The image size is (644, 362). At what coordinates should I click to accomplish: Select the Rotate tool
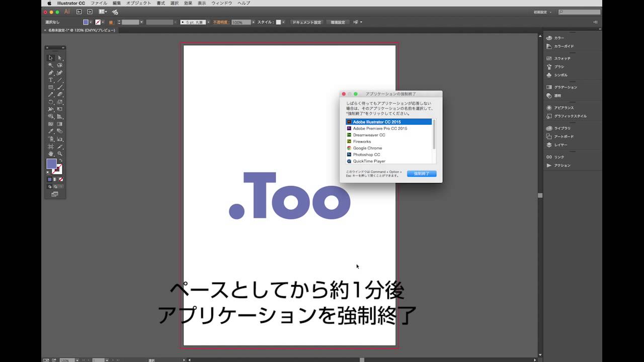click(51, 102)
